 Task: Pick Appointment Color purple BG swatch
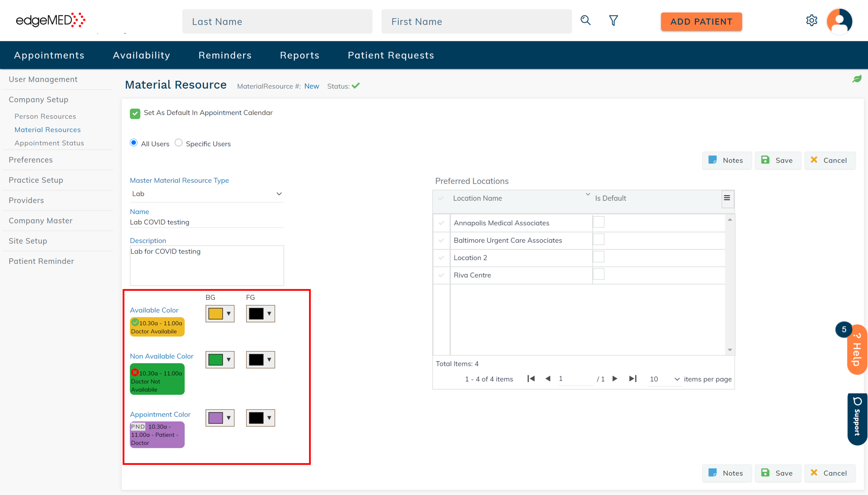click(x=216, y=418)
